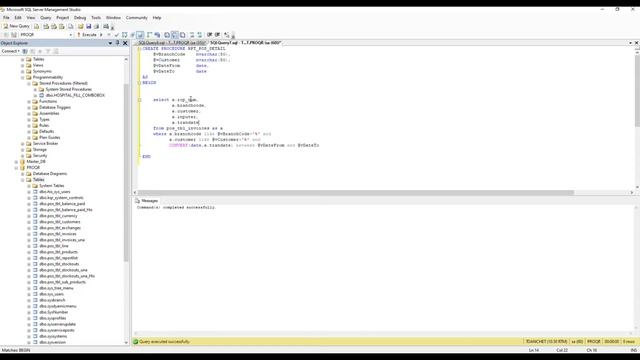The height and width of the screenshot is (360, 640).
Task: Click the query editor horizontal scrollbar
Action: (x=356, y=193)
